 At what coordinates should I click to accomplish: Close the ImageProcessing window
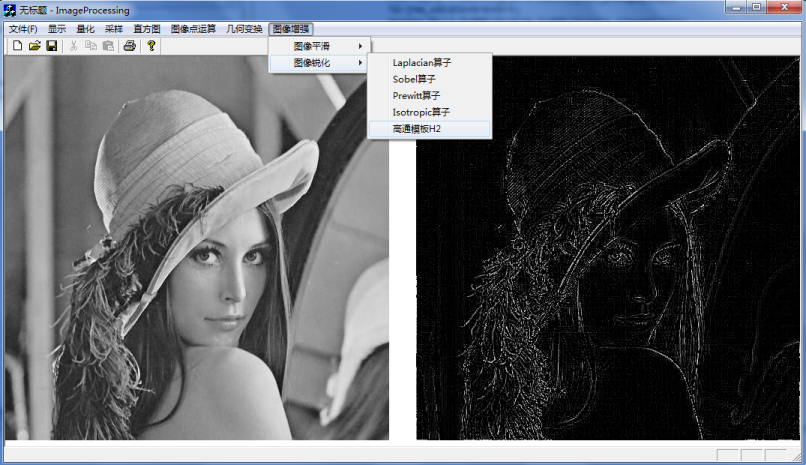point(784,7)
